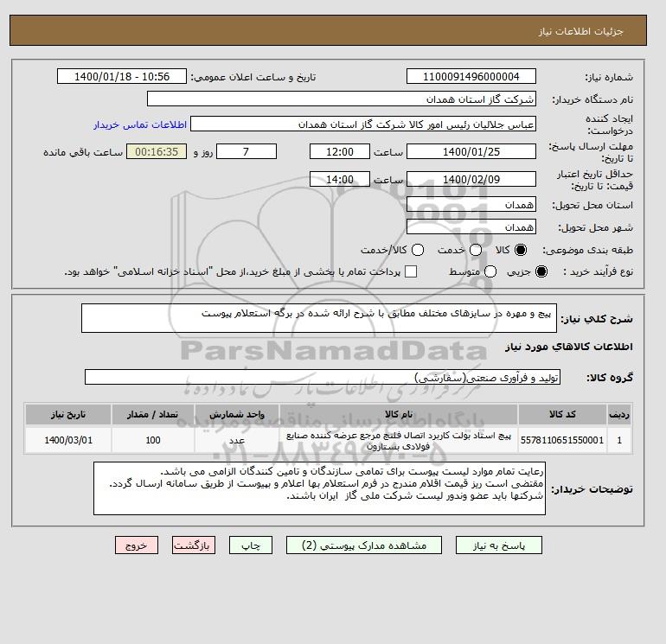The height and width of the screenshot is (644, 666).
Task: Select the خدمت radio button
Action: (476, 250)
